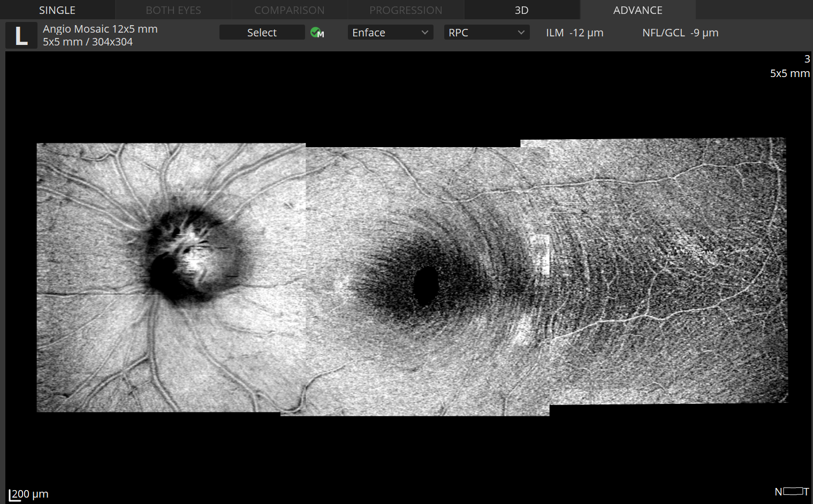Open the 3D tab
813x504 pixels.
[521, 10]
